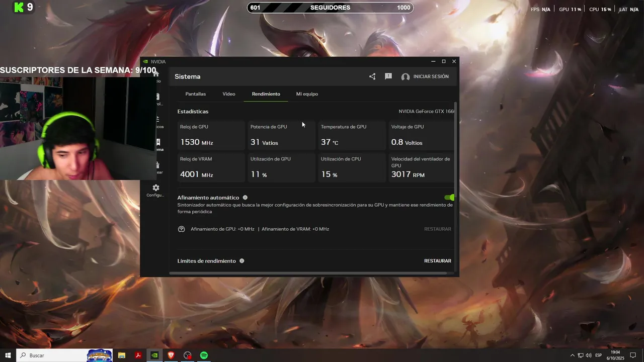Click RESTAURAR for Límites de rendimiento
The height and width of the screenshot is (362, 644).
438,261
